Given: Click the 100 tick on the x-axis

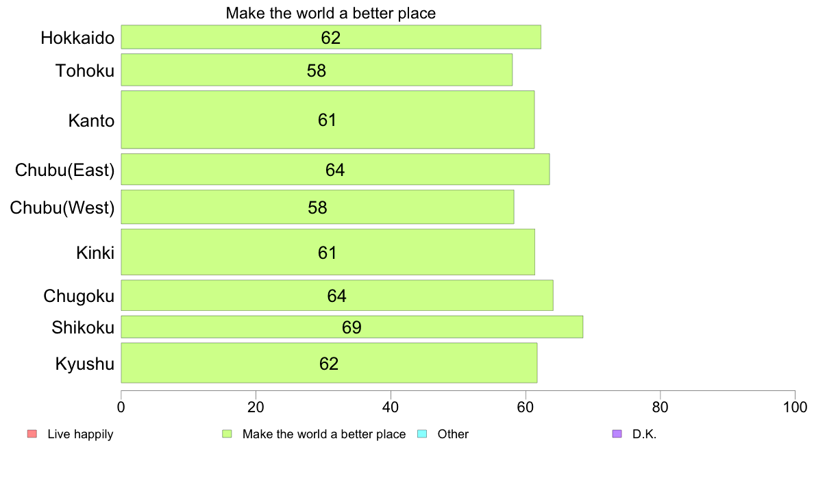Looking at the screenshot, I should 795,407.
